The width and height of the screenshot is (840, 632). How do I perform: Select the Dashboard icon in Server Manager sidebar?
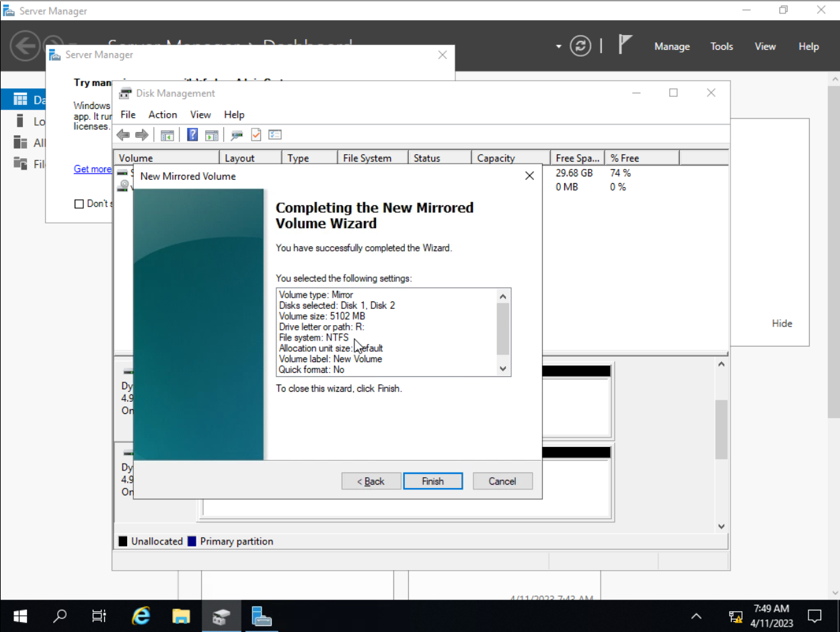pos(20,100)
